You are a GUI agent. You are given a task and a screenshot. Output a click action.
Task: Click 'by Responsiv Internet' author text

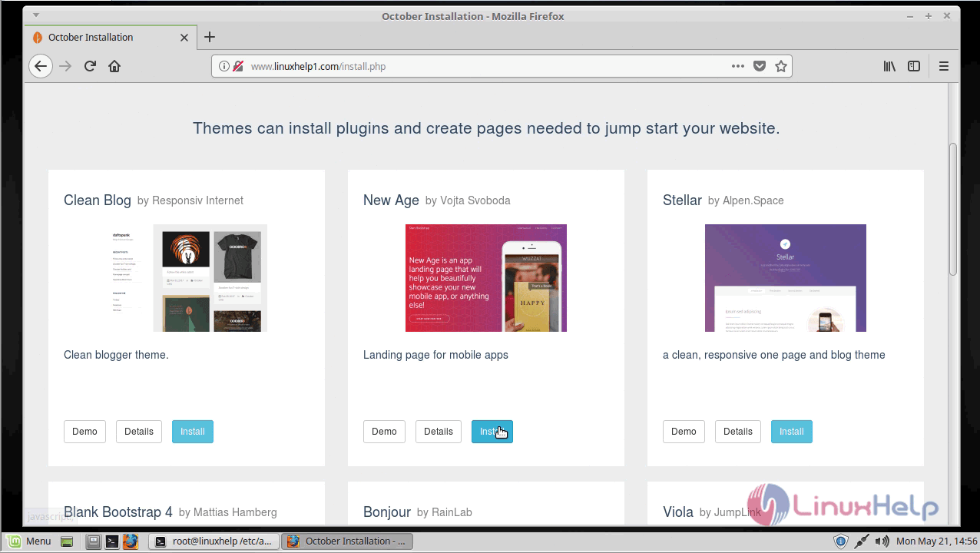[190, 200]
